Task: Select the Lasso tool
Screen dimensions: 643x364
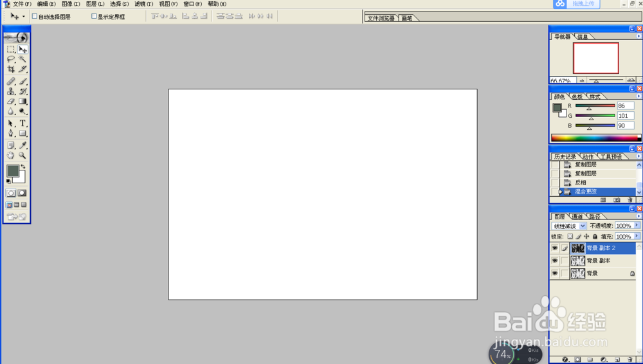Action: point(11,59)
